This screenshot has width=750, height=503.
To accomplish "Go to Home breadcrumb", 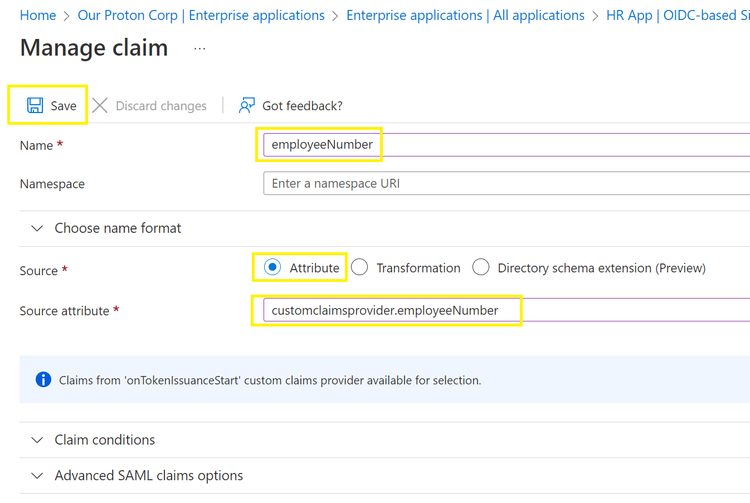I will point(38,15).
